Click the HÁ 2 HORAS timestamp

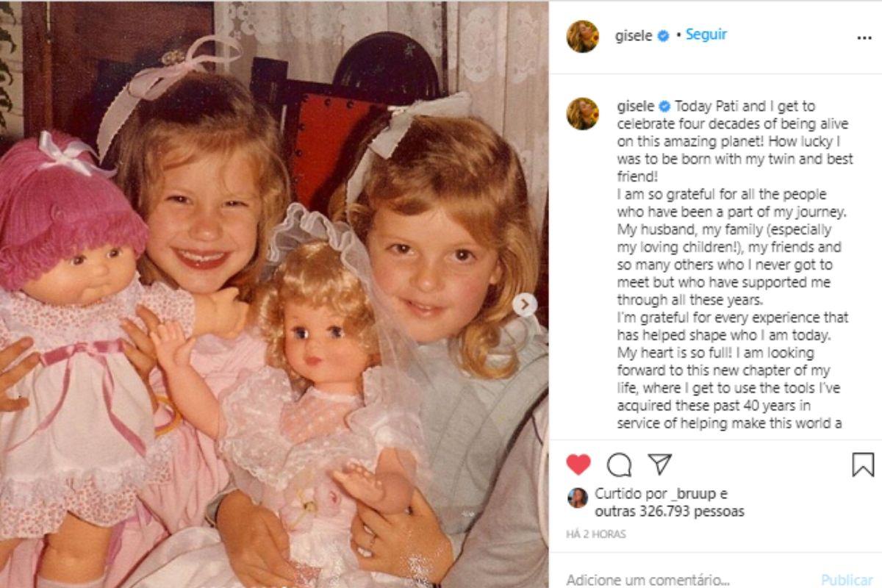(596, 534)
